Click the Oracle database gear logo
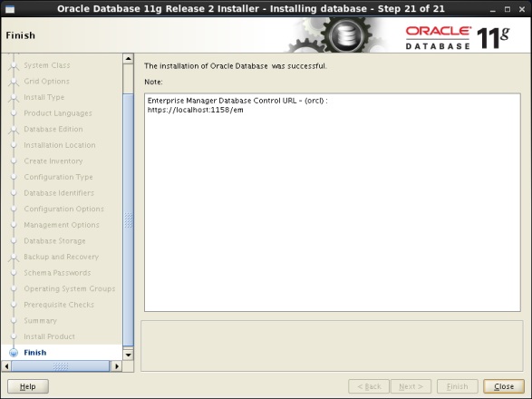Viewport: 532px width, 399px height. 345,35
